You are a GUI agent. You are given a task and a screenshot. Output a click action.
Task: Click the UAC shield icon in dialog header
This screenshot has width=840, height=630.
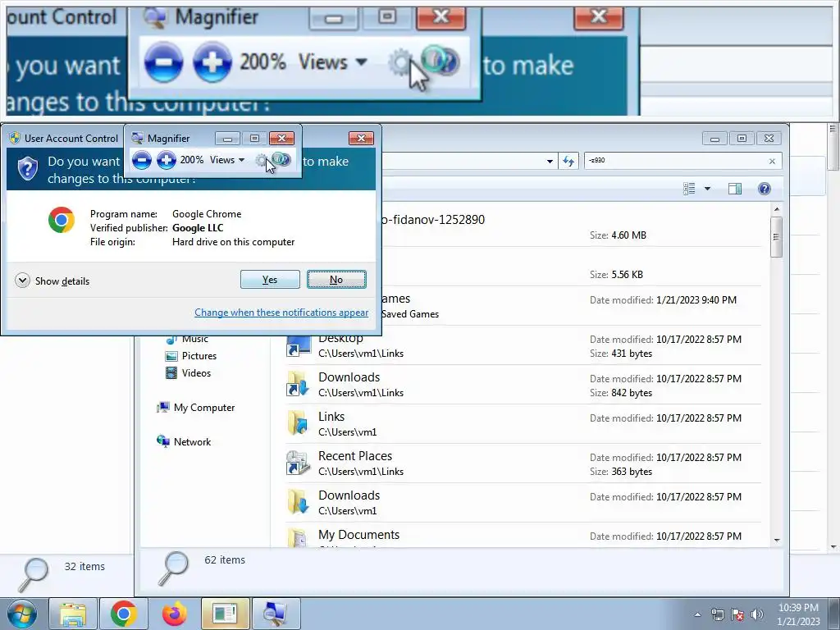click(27, 169)
